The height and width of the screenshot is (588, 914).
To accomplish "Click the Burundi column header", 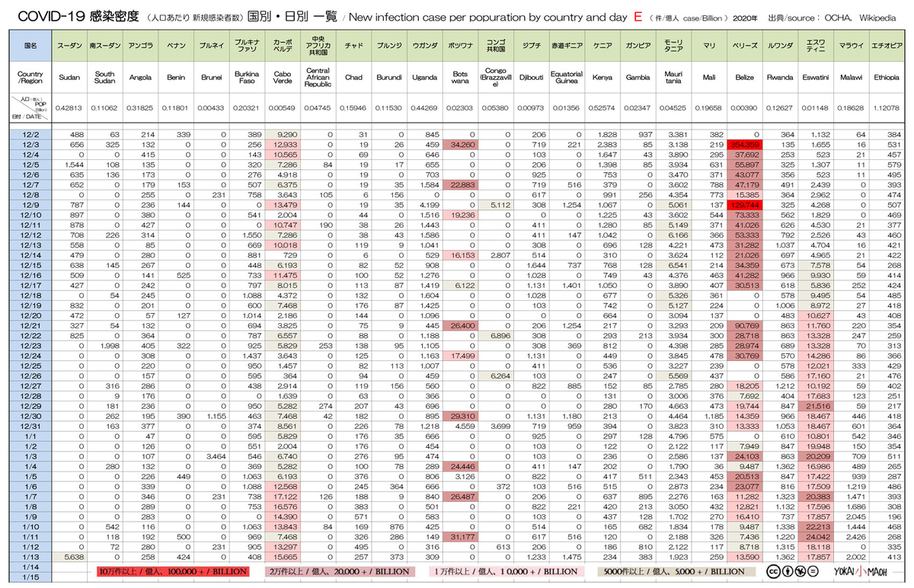I will pyautogui.click(x=389, y=78).
